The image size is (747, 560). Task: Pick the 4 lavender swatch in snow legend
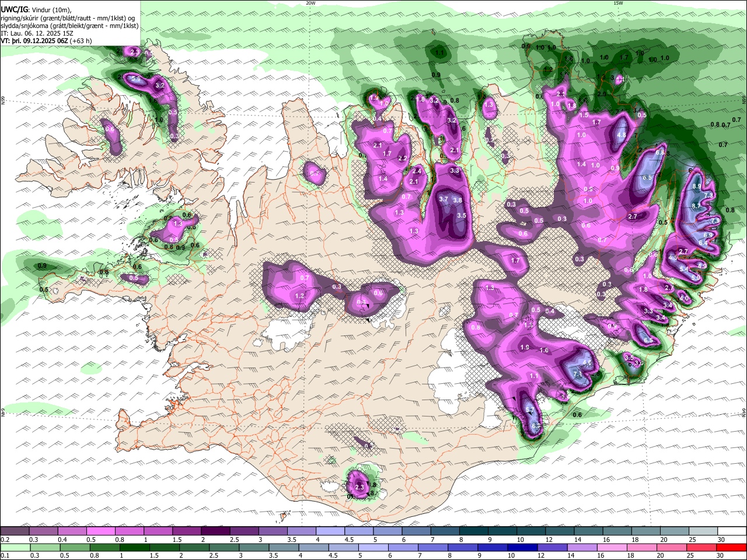(329, 531)
